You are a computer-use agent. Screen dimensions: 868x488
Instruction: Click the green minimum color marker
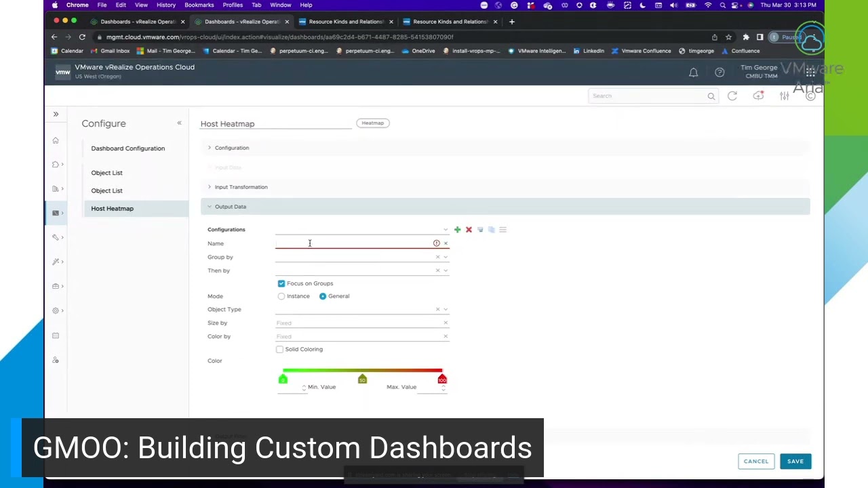click(x=283, y=380)
